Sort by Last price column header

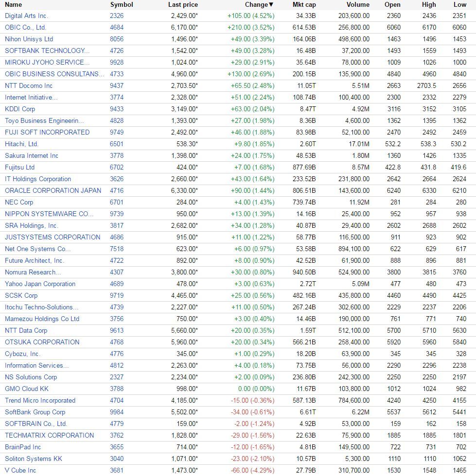183,4
